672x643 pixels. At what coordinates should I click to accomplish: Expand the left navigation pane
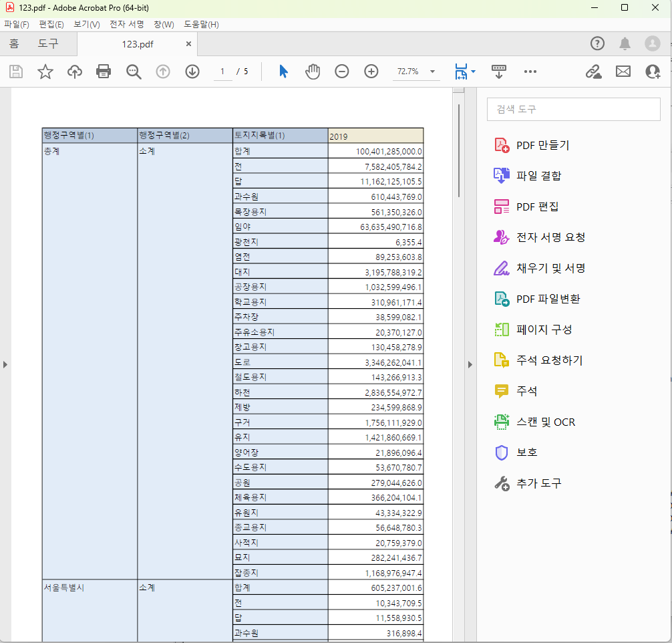[x=5, y=364]
